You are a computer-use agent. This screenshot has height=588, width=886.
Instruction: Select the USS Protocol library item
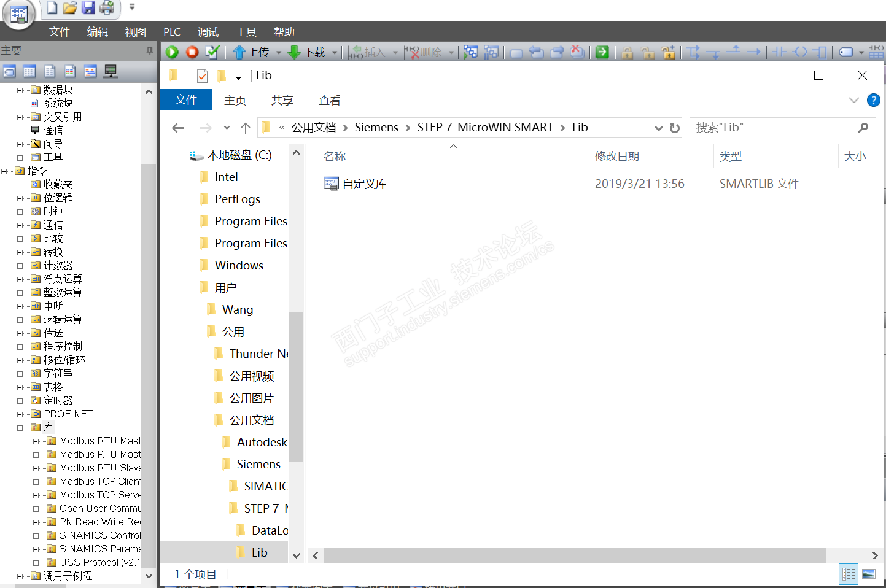99,562
